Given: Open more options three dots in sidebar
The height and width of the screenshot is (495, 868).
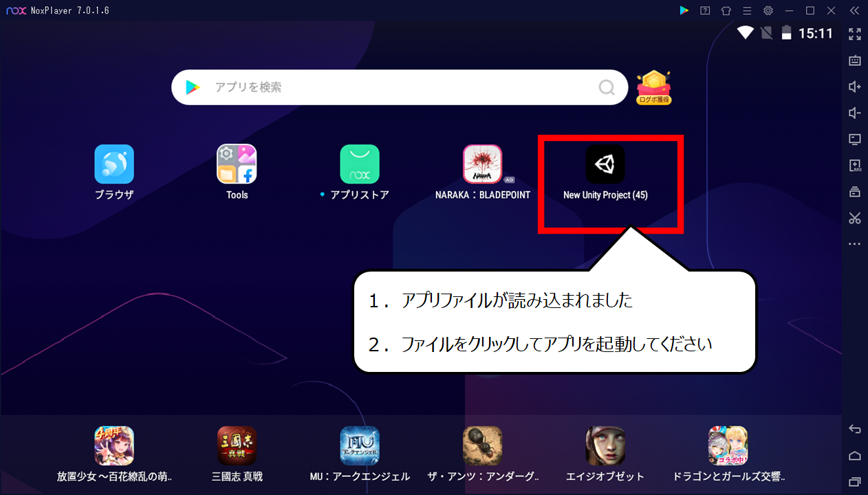Looking at the screenshot, I should (855, 244).
